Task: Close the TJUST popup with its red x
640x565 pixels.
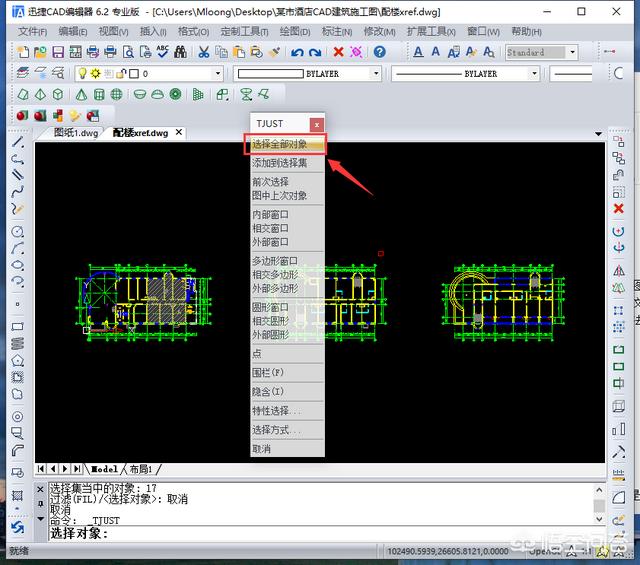Action: tap(317, 124)
